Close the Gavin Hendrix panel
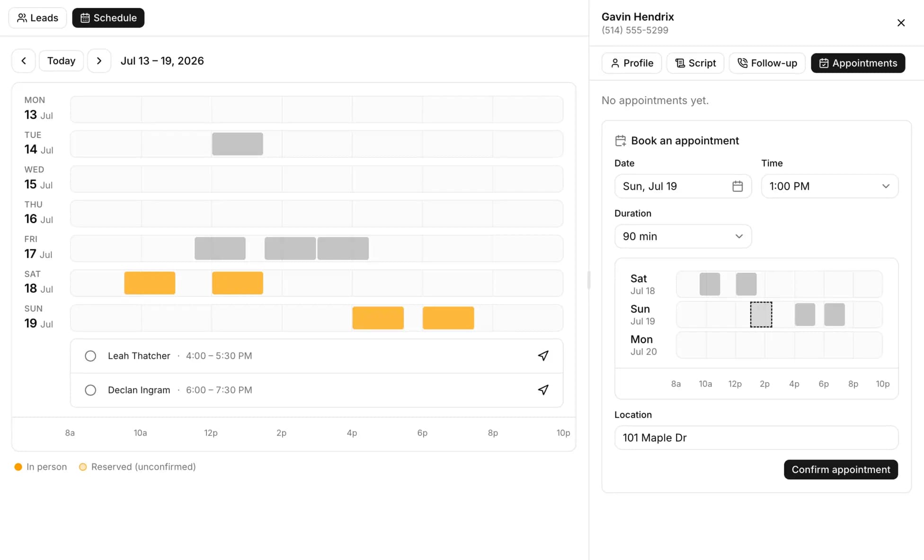Image resolution: width=924 pixels, height=560 pixels. pyautogui.click(x=901, y=23)
